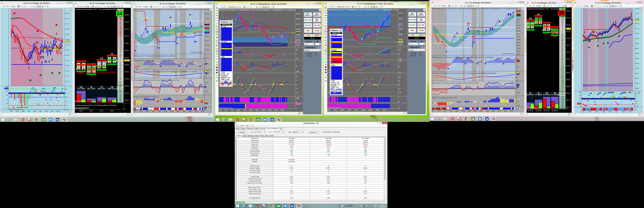The height and width of the screenshot is (208, 644).
Task: Select the Ellipse drawing tool on CL MedianRenko chart
Action: (x=326, y=48)
